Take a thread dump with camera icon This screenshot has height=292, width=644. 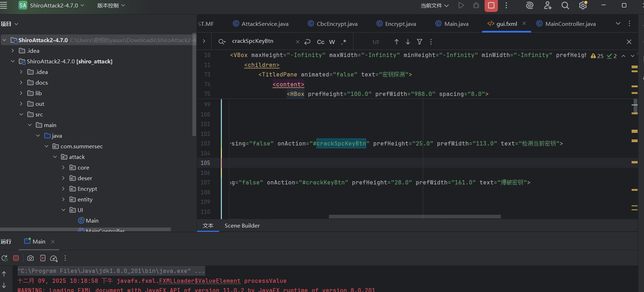[x=30, y=258]
